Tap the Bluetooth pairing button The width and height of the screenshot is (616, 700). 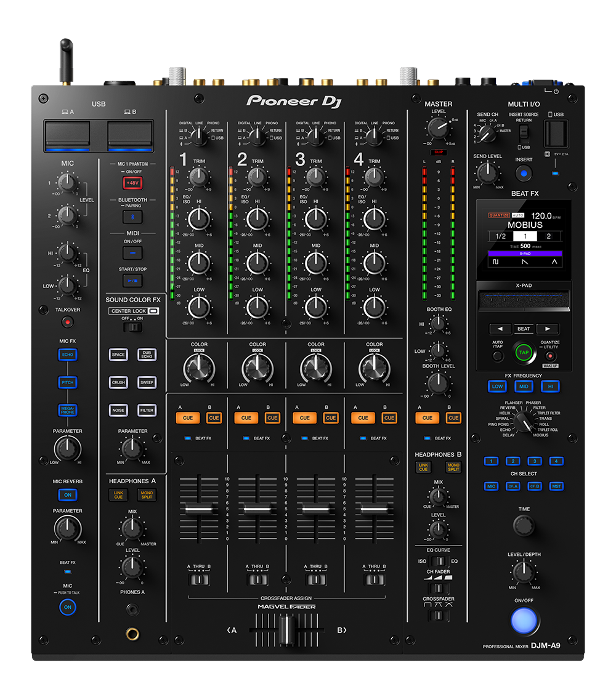(132, 217)
